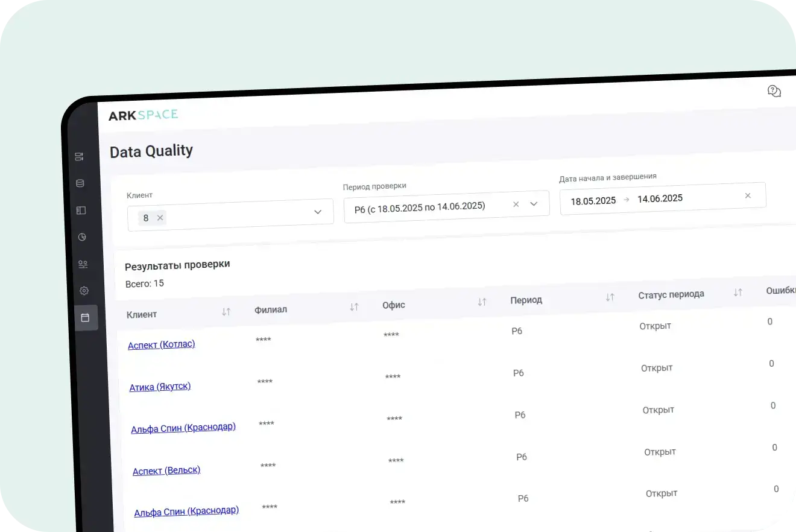Sort table by Статус периода column
This screenshot has width=796, height=532.
[x=738, y=293]
